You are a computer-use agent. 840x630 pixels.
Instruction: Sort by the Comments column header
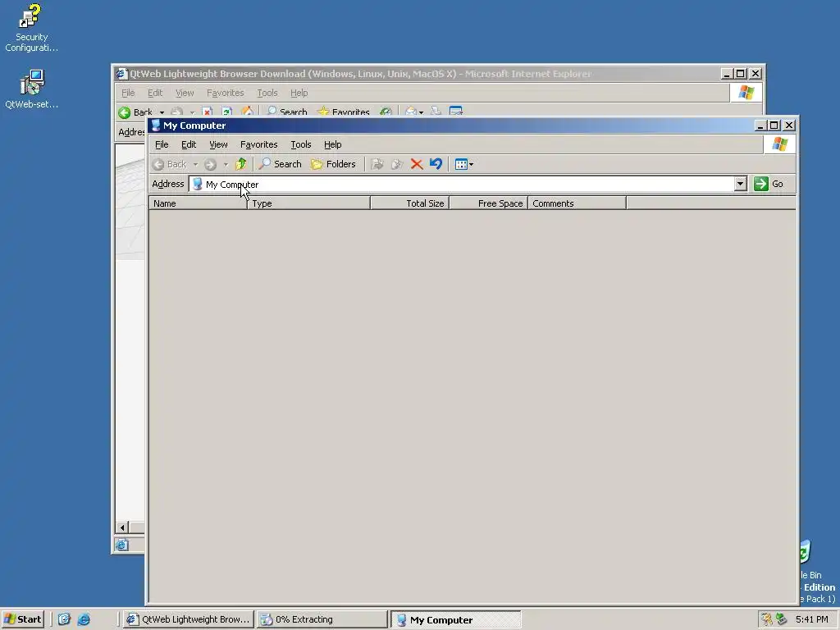[x=577, y=203]
